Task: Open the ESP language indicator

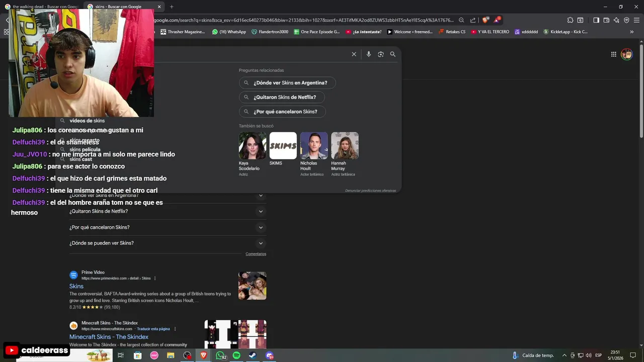Action: point(599,355)
